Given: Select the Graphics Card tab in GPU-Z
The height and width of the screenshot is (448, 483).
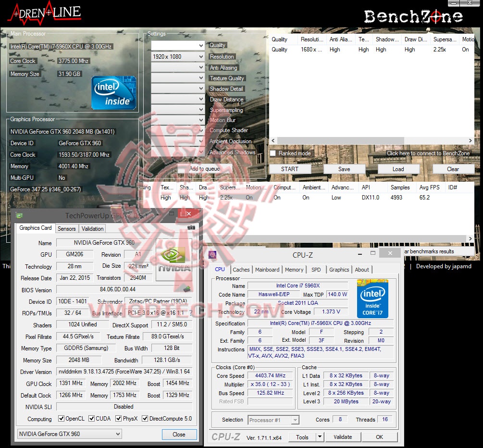Looking at the screenshot, I should (36, 228).
